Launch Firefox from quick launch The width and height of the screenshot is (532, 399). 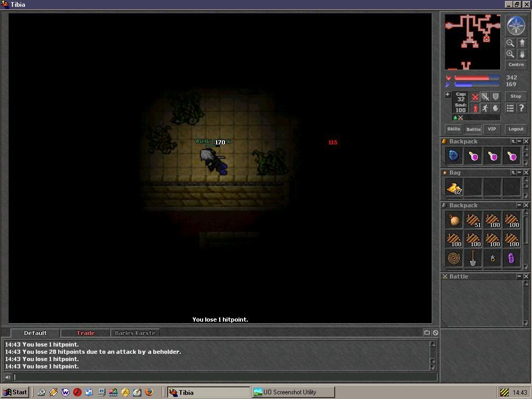pyautogui.click(x=149, y=392)
